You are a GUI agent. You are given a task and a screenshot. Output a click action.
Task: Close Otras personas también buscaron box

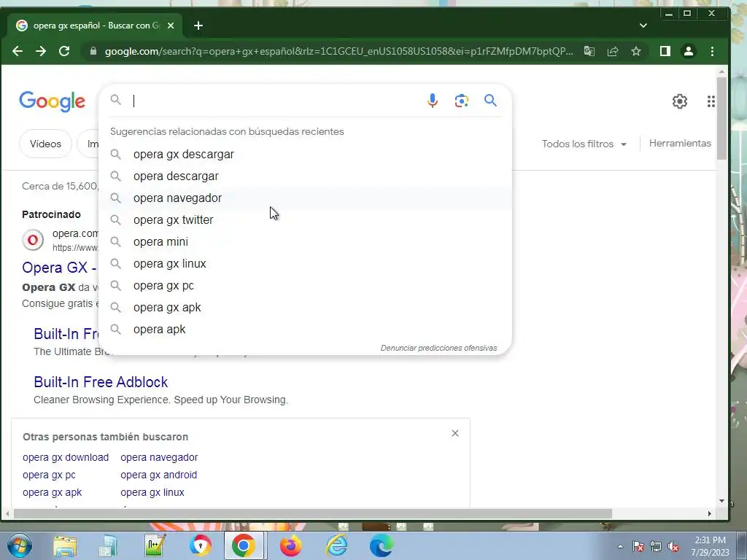click(x=455, y=433)
